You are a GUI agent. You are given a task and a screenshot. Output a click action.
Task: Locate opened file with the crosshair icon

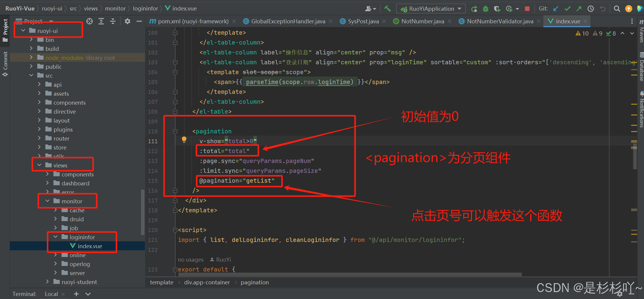[x=90, y=21]
